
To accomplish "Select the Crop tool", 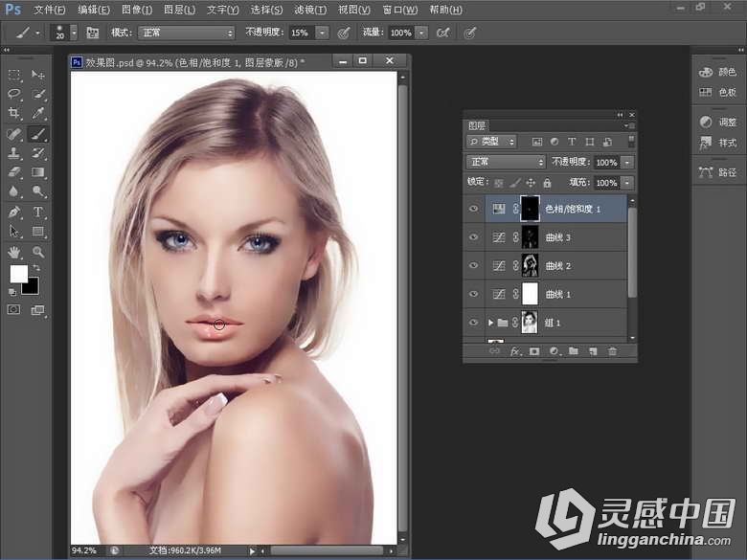I will tap(14, 113).
